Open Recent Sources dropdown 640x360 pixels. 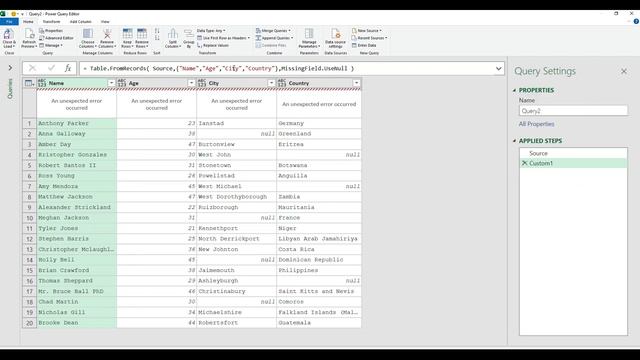click(369, 38)
